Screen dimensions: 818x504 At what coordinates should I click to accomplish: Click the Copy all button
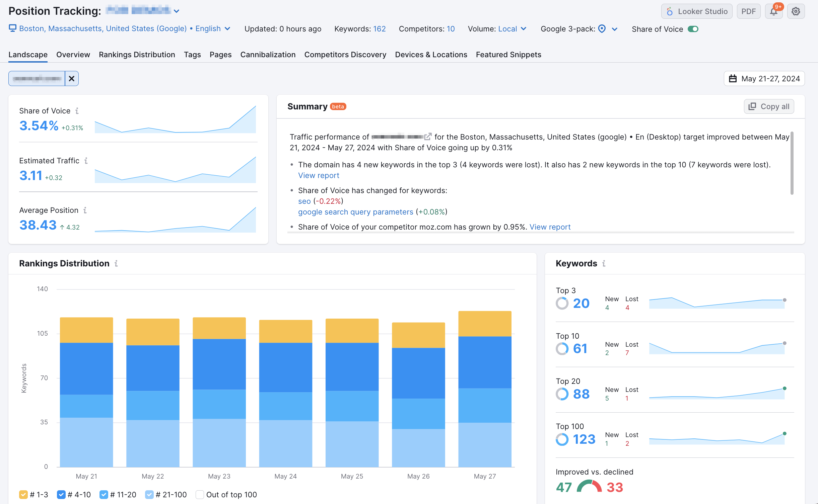point(769,106)
